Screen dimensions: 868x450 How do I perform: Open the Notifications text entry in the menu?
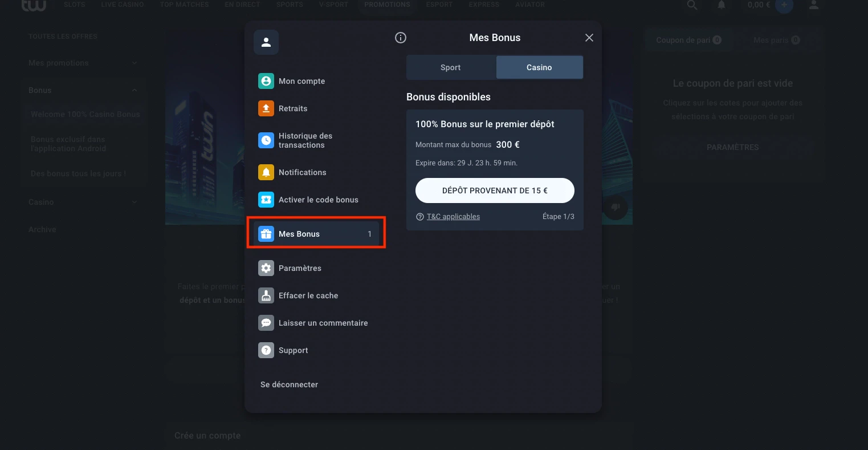[303, 172]
